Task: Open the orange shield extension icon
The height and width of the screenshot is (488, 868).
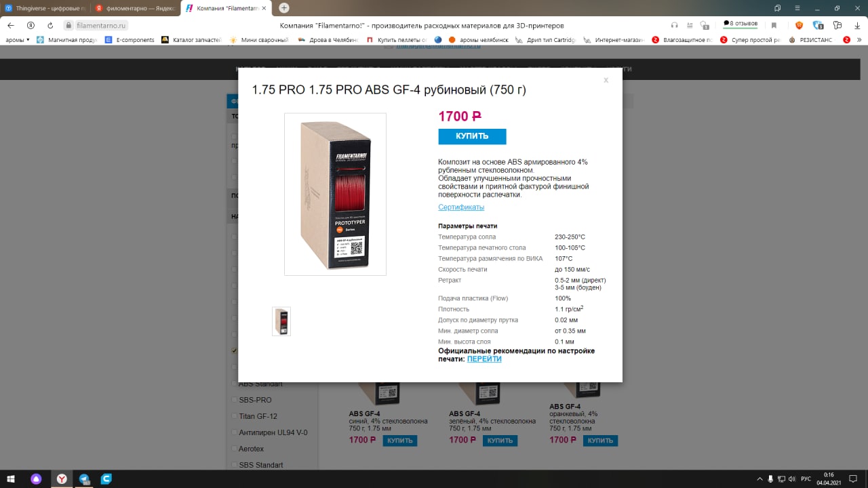Action: click(799, 25)
